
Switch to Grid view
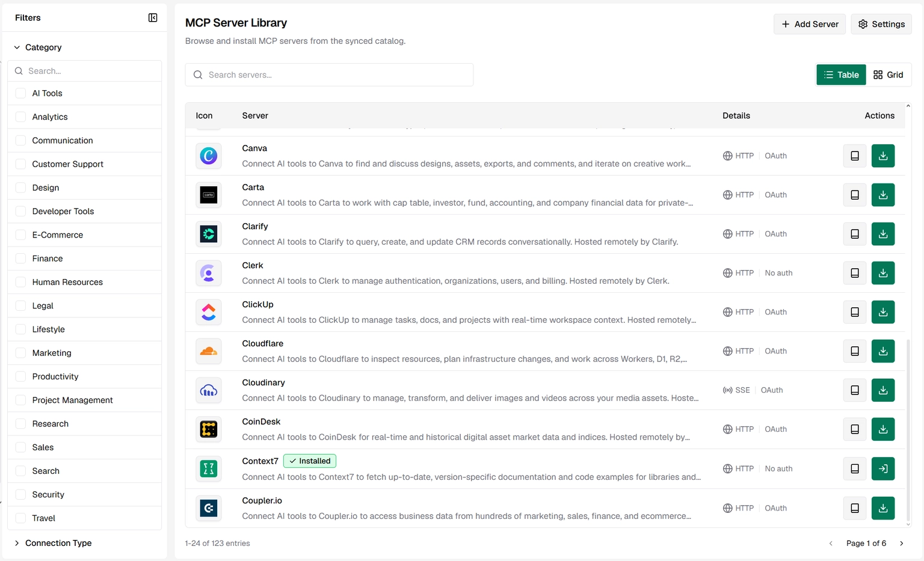[x=888, y=75]
